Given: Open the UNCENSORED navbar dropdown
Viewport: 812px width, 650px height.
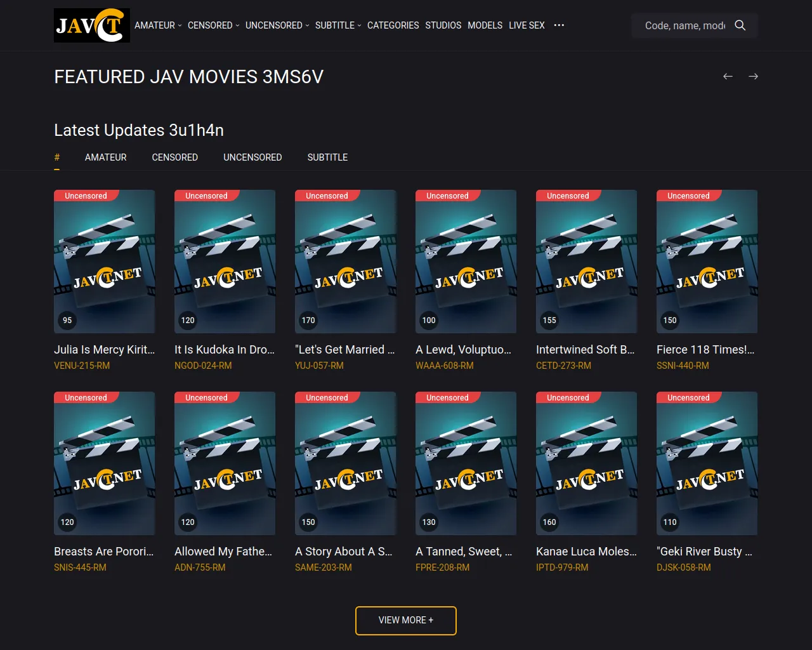Looking at the screenshot, I should (x=277, y=25).
